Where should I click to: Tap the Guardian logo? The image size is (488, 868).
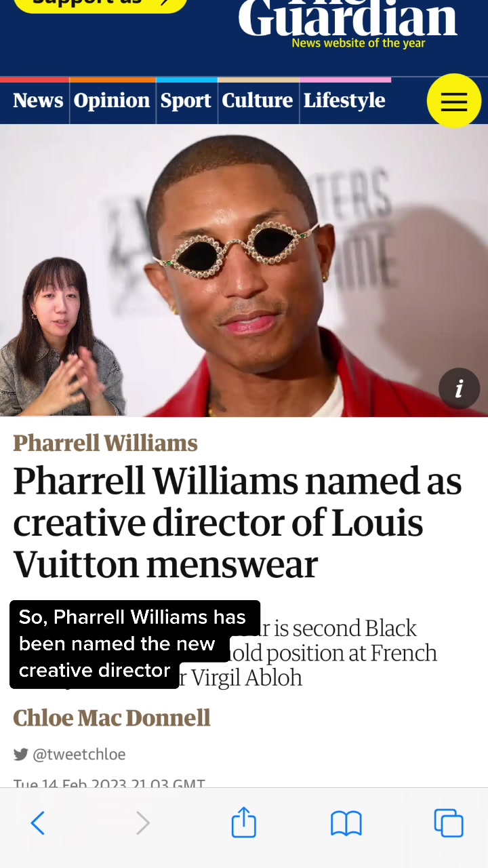[x=348, y=20]
